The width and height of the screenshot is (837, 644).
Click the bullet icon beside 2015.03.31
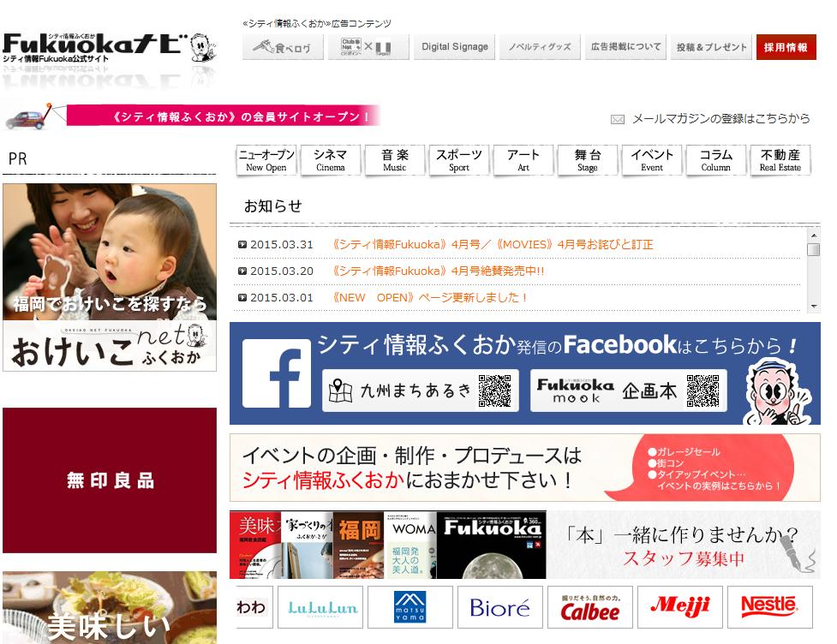pos(242,244)
